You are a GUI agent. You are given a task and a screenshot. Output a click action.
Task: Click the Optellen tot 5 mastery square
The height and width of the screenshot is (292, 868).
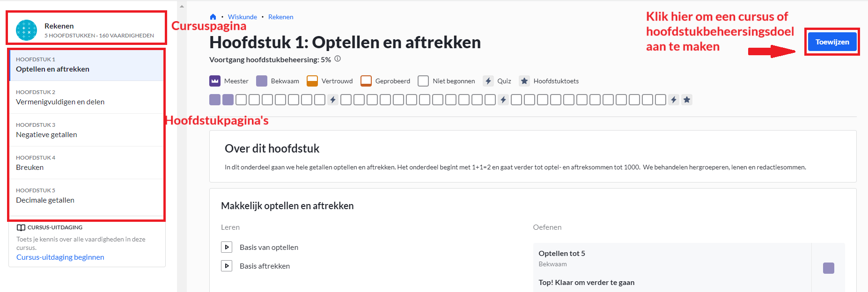pos(829,268)
